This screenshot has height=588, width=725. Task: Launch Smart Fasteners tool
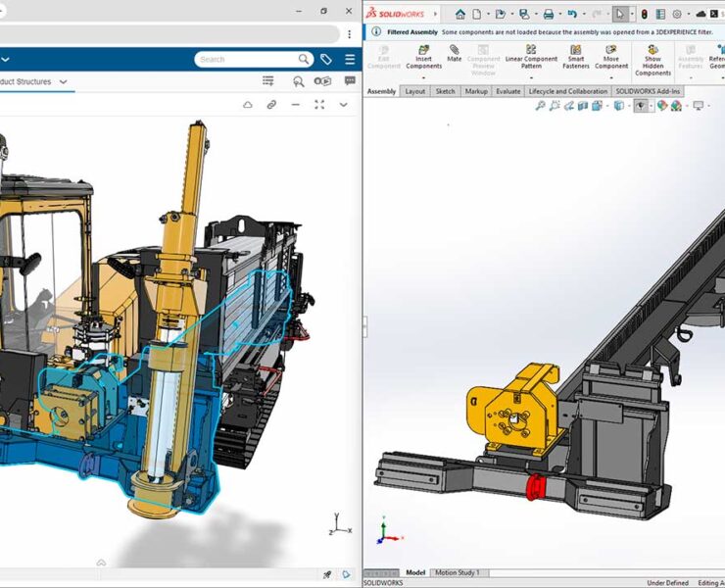coord(576,58)
